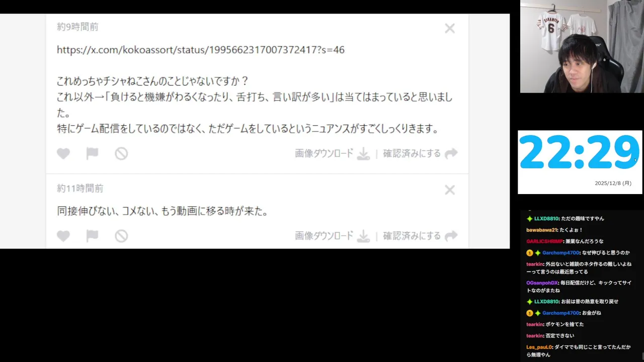Dismiss the 約9時間前 message with X

[450, 29]
